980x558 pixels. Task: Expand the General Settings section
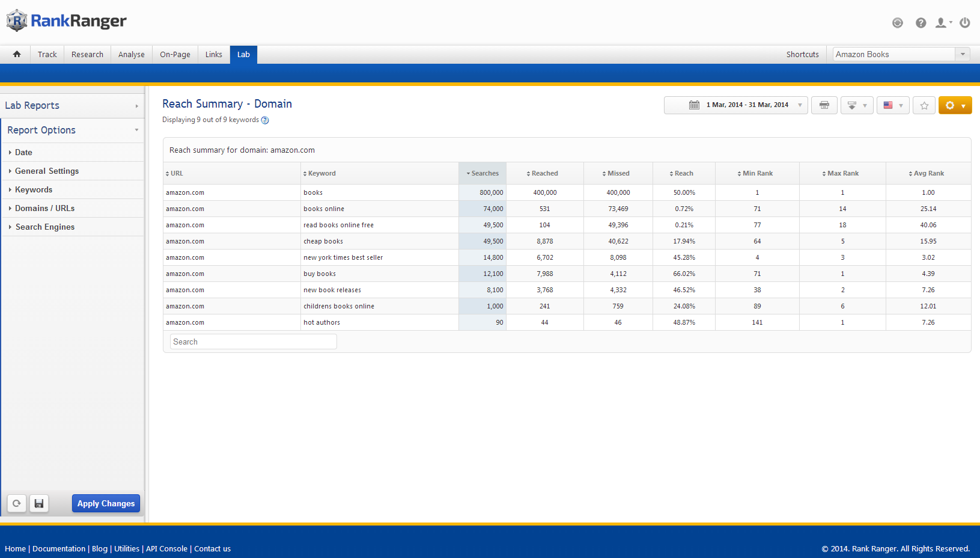tap(47, 171)
